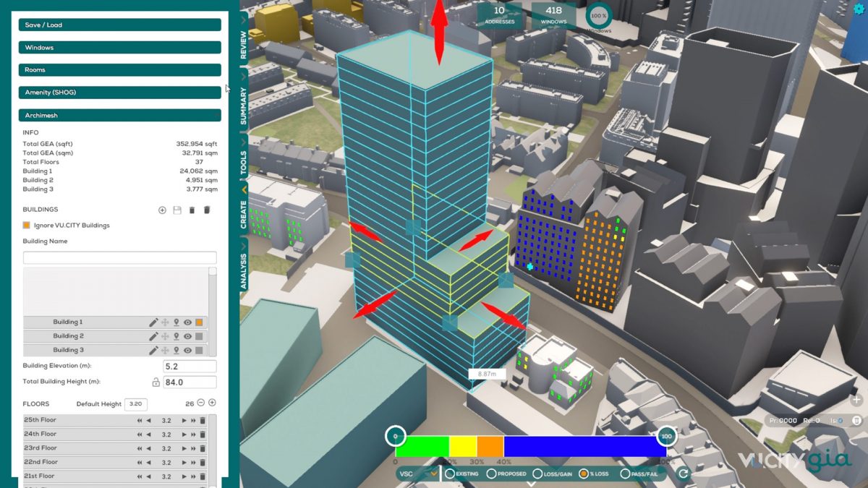Click the total building height lock icon

click(155, 382)
